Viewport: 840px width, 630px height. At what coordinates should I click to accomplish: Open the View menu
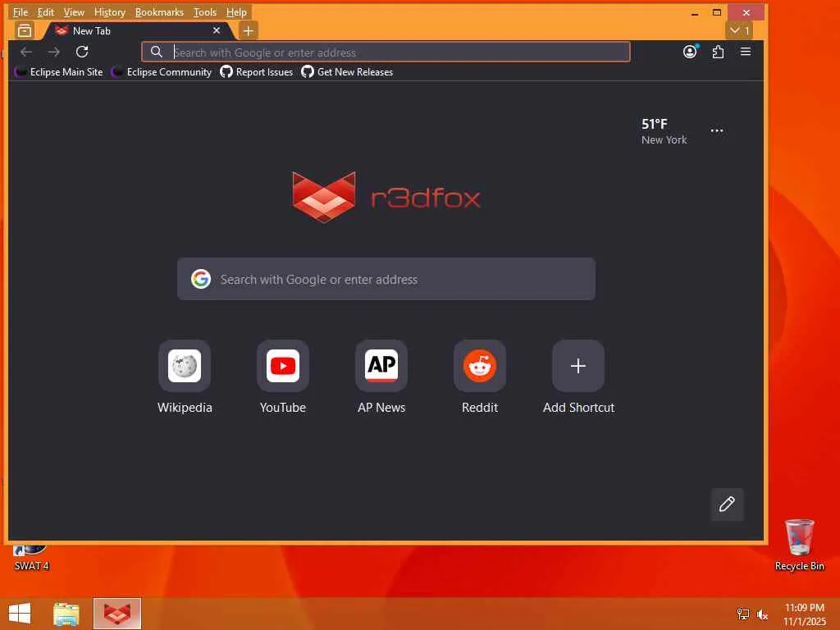click(74, 11)
